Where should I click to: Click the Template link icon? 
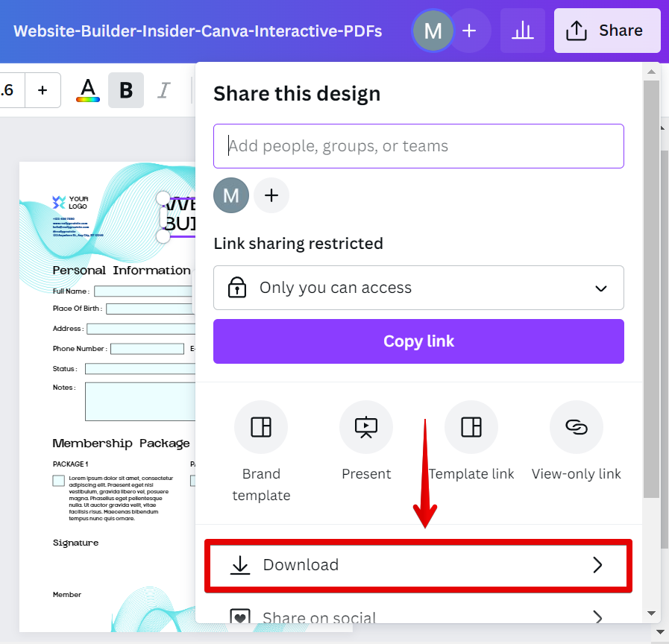[x=471, y=427]
